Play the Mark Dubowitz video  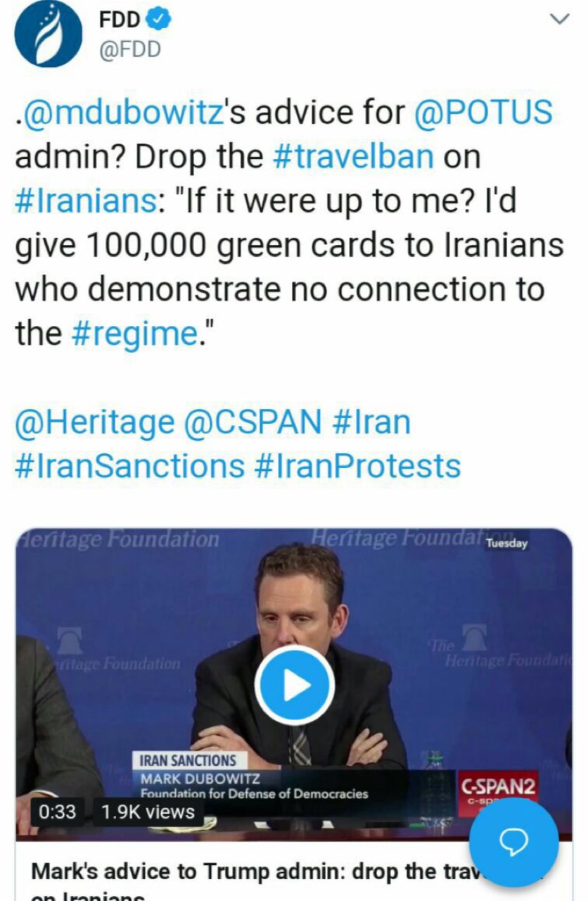pyautogui.click(x=294, y=685)
